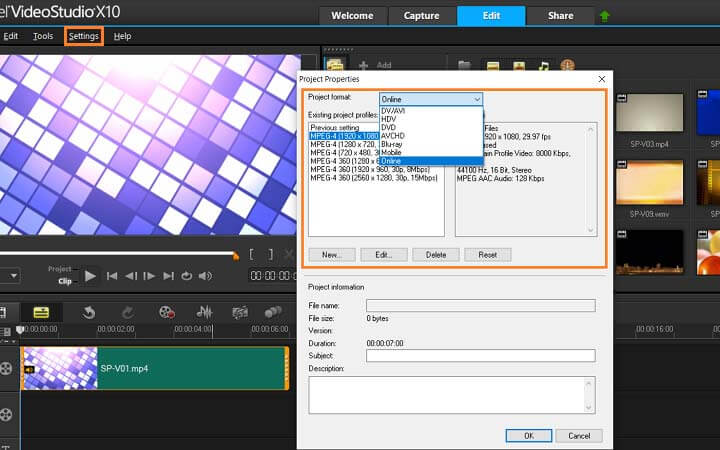Switch playback mode to Clip
The height and width of the screenshot is (450, 720).
tap(65, 281)
